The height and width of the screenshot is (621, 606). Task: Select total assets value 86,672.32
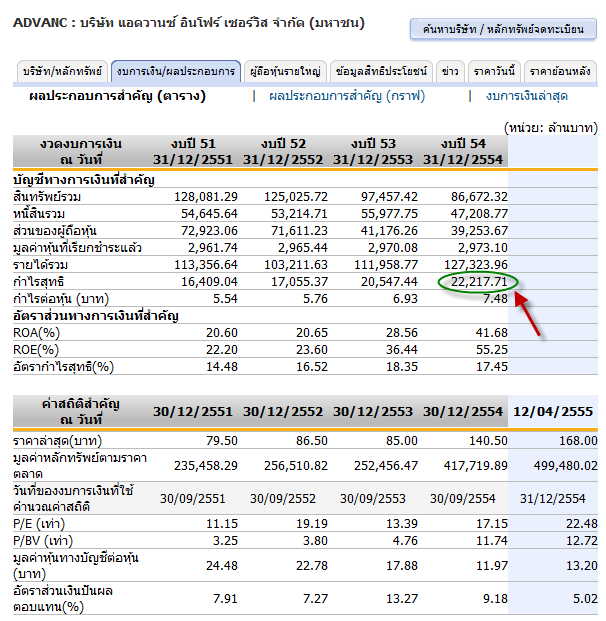(479, 197)
